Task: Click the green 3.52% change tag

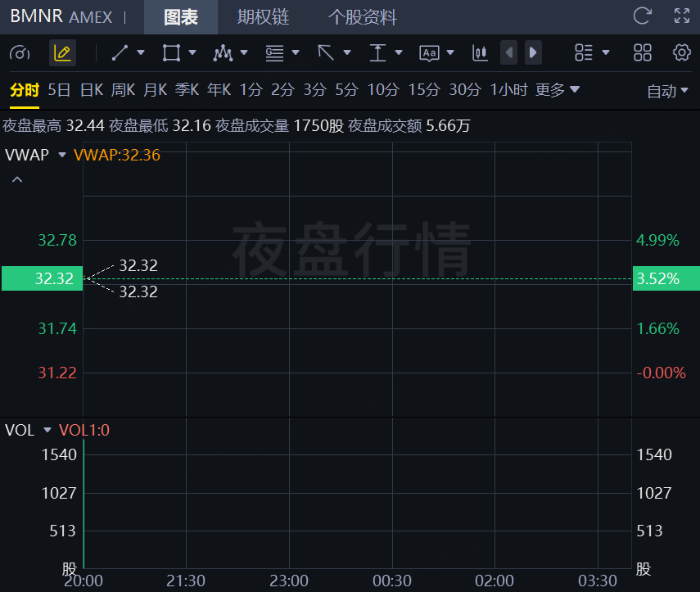Action: [666, 278]
